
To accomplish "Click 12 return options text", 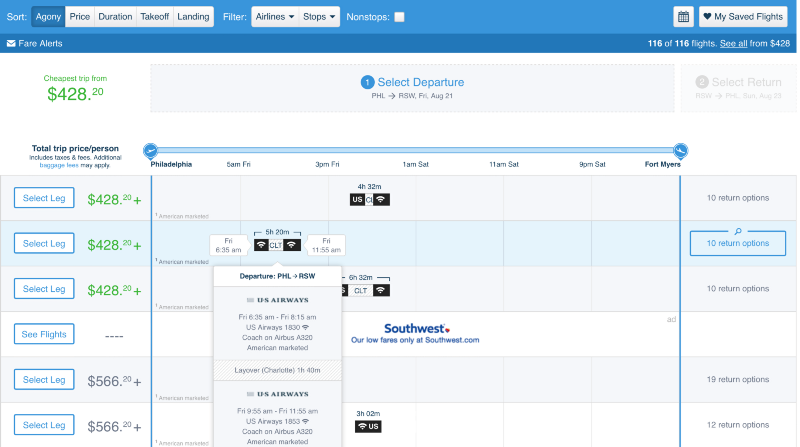I will coord(738,425).
